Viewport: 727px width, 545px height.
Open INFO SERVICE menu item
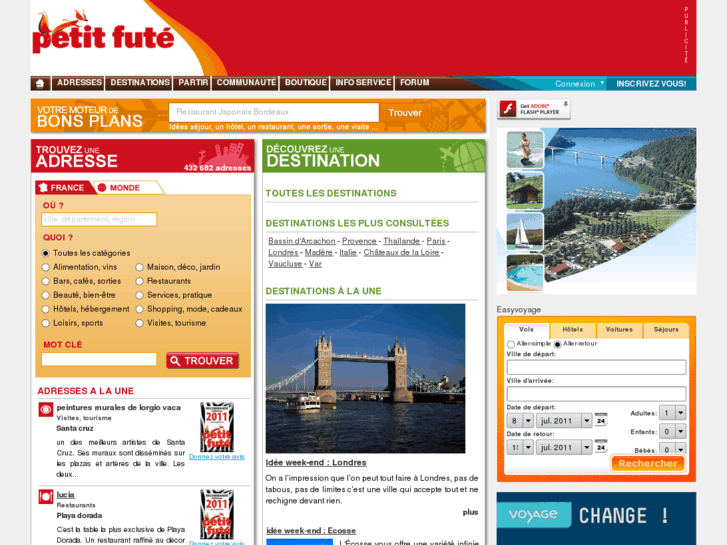click(x=363, y=83)
